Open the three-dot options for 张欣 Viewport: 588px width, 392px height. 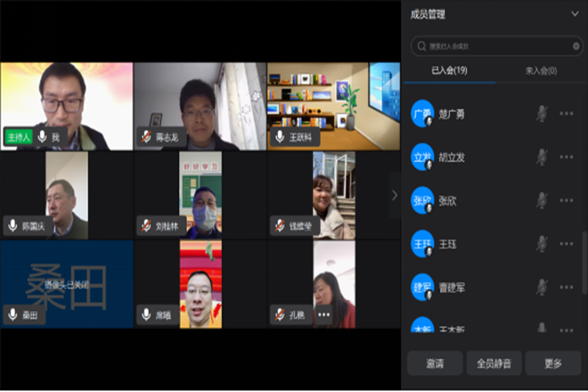point(567,200)
